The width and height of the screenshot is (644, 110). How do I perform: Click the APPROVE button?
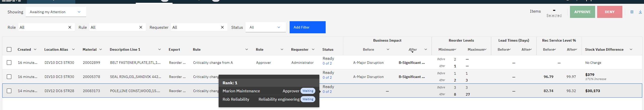(582, 12)
